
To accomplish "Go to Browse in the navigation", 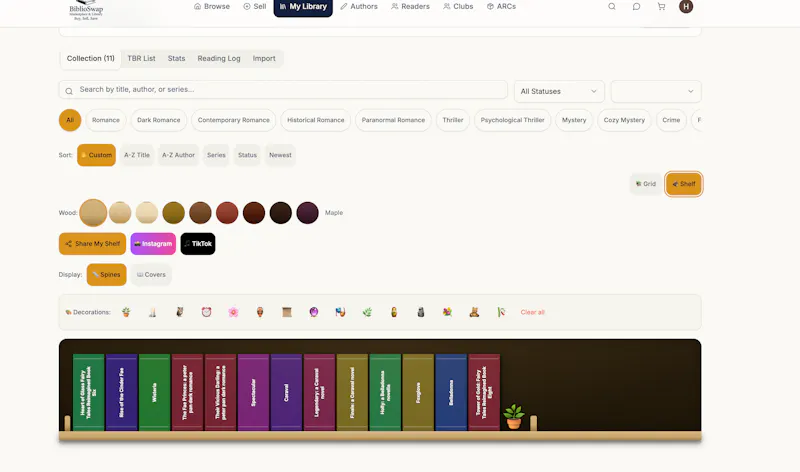I will 212,7.
